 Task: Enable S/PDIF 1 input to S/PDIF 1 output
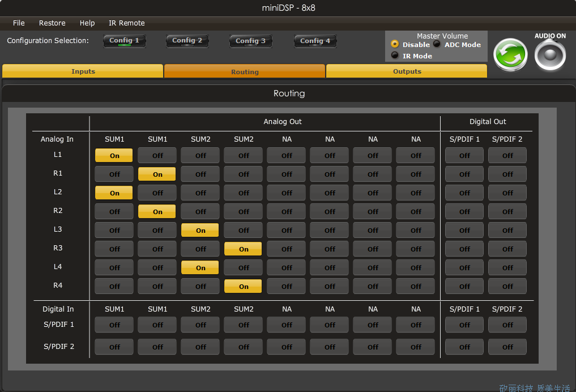(x=464, y=325)
